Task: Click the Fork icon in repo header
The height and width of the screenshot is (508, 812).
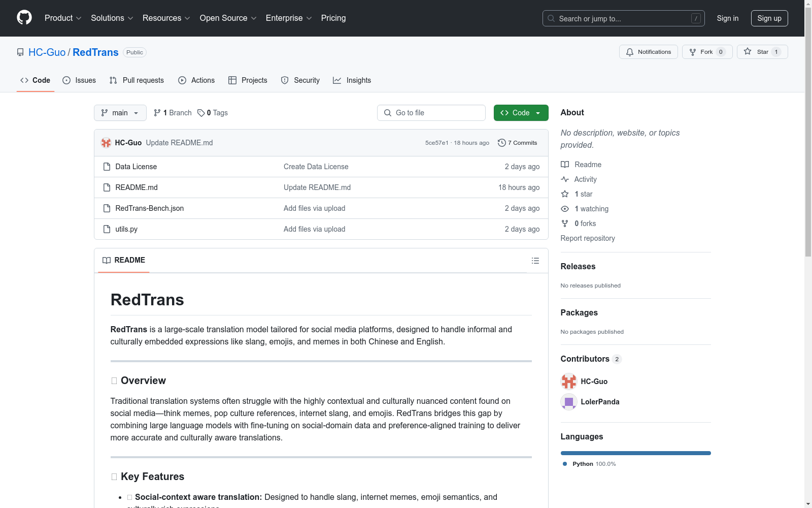Action: click(693, 52)
